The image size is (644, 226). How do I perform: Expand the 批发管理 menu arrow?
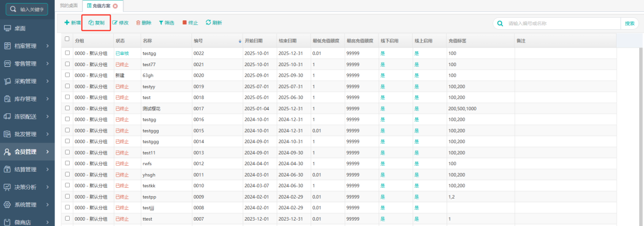(48, 134)
